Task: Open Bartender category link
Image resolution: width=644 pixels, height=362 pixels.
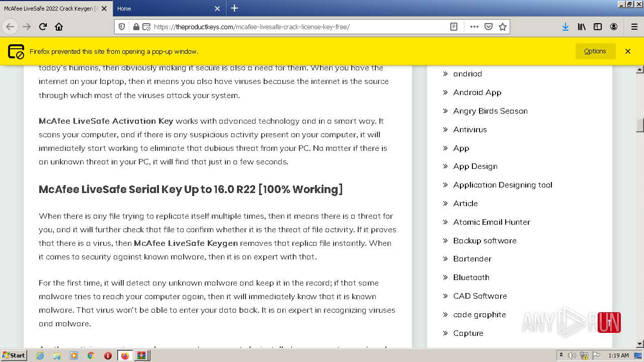Action: click(x=472, y=259)
